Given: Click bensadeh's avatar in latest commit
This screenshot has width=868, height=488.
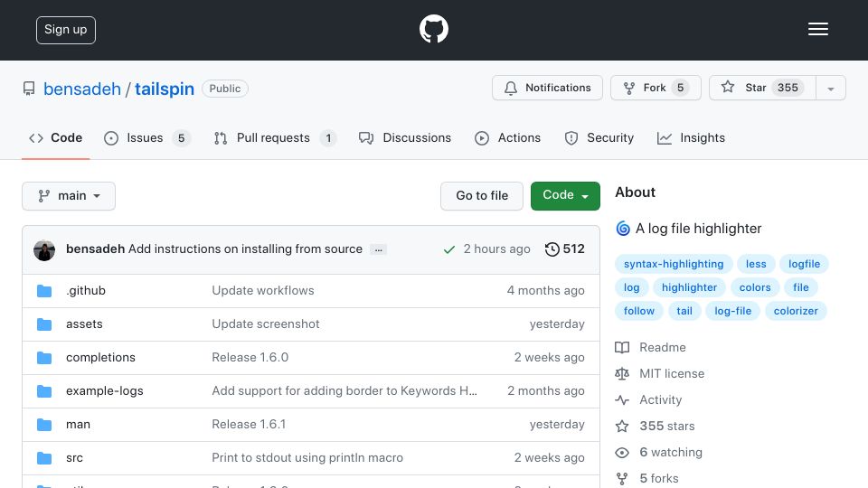Looking at the screenshot, I should point(44,250).
